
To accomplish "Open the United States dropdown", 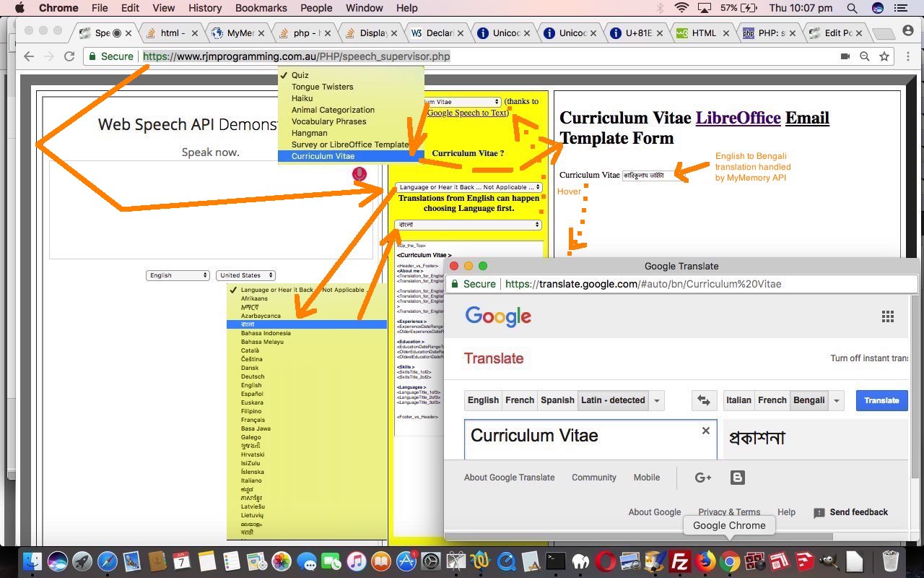I will (x=245, y=275).
